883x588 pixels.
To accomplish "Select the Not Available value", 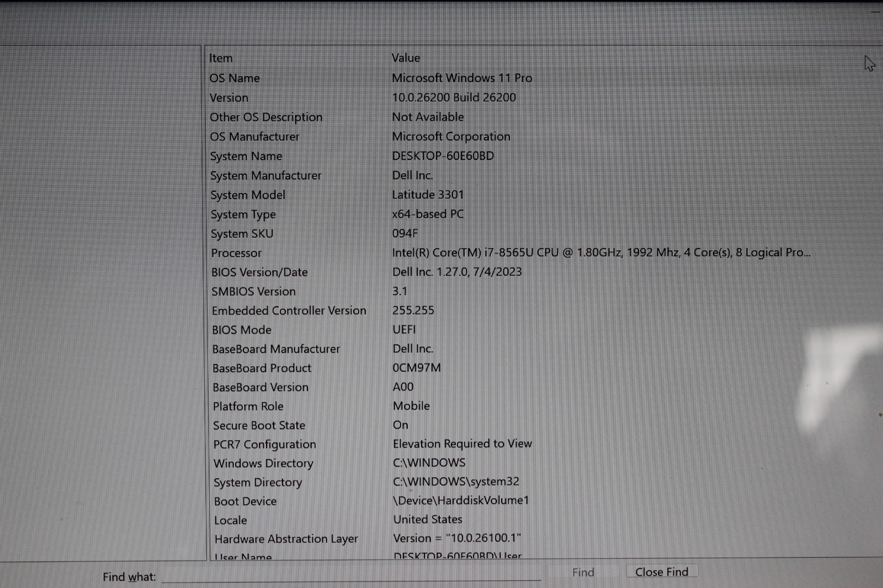I will pyautogui.click(x=428, y=117).
